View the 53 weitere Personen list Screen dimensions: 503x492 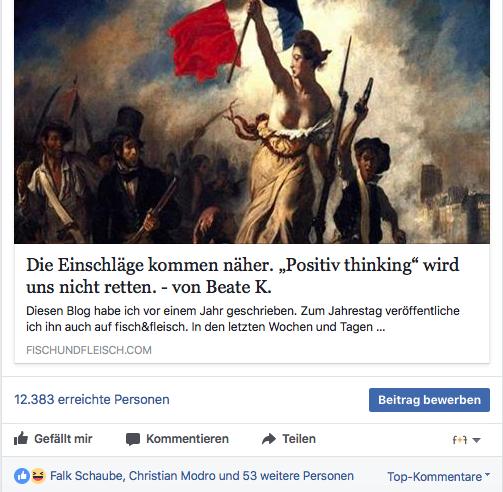(x=298, y=476)
